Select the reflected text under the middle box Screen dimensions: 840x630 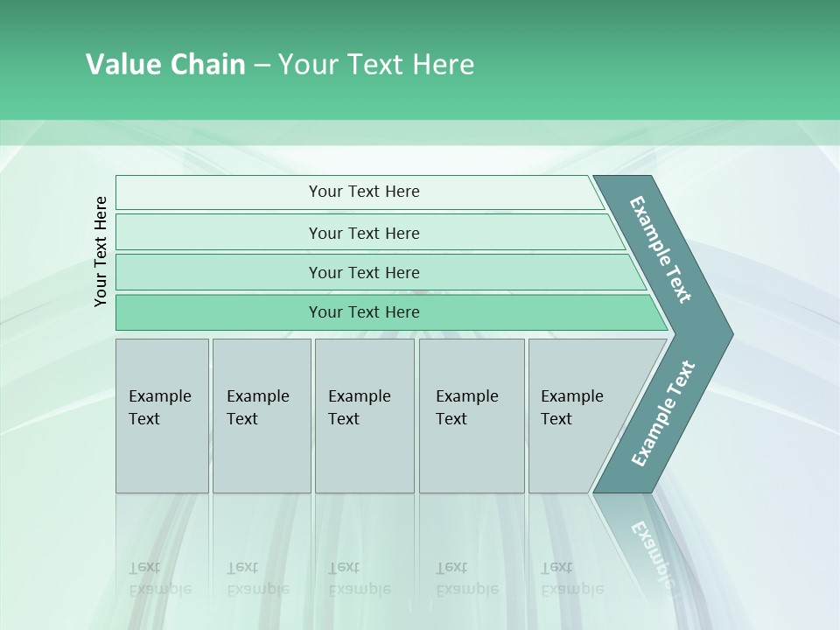359,578
